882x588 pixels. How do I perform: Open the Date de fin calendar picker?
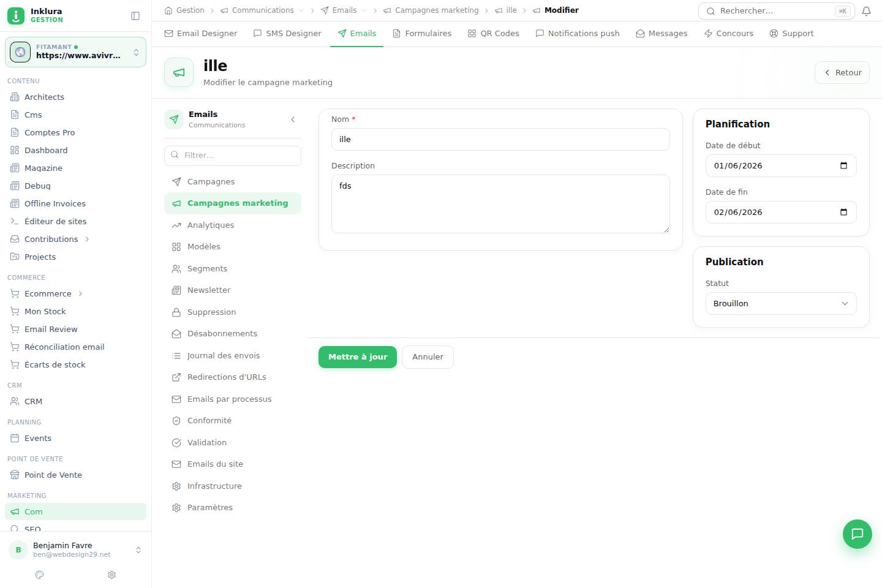click(843, 212)
